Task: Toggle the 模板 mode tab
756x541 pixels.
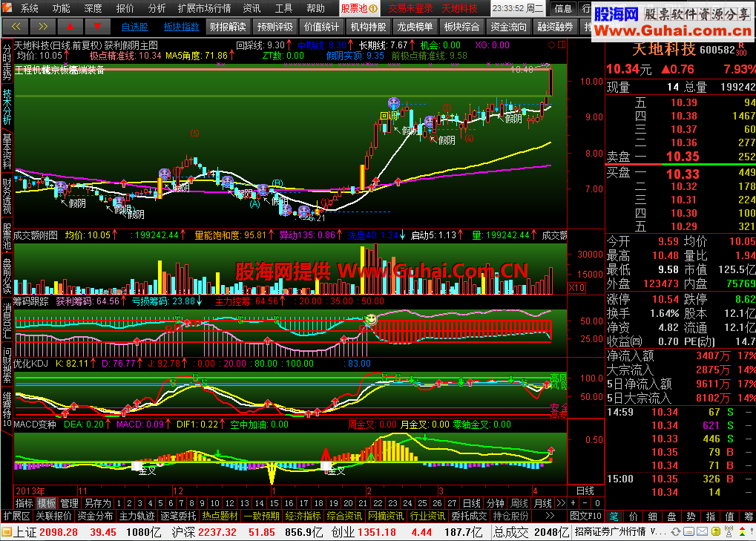Action: 47,503
